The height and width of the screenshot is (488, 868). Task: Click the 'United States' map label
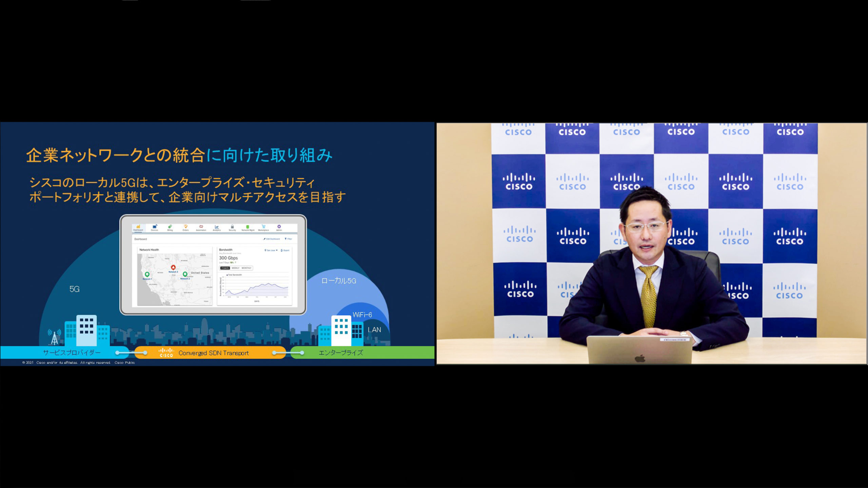point(200,273)
